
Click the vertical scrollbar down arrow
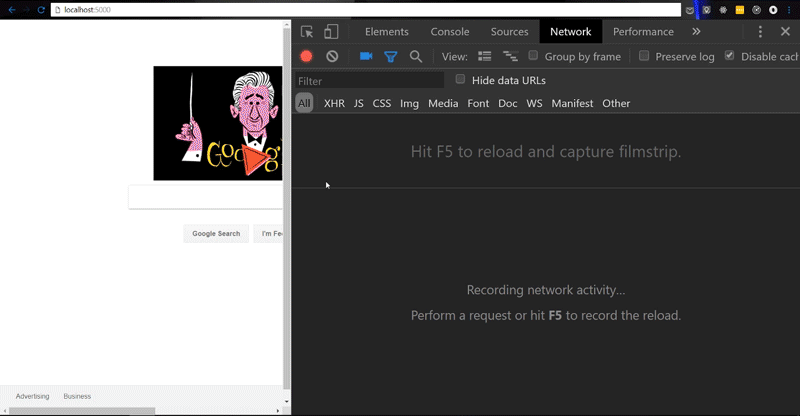coord(287,402)
